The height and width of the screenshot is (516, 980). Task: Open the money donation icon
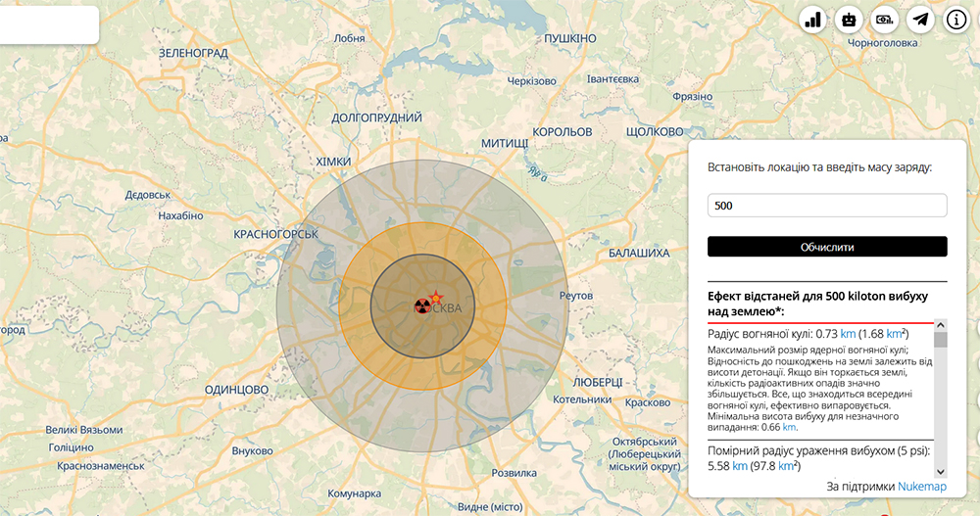(x=884, y=19)
